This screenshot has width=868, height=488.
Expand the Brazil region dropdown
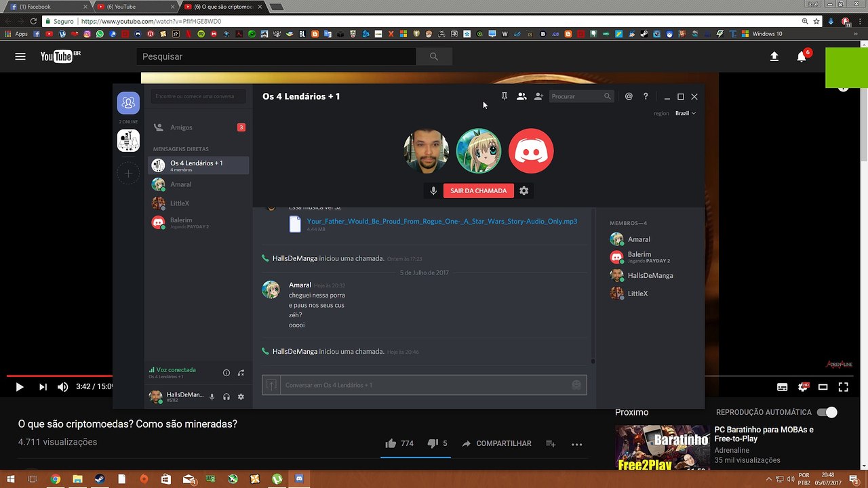click(686, 113)
